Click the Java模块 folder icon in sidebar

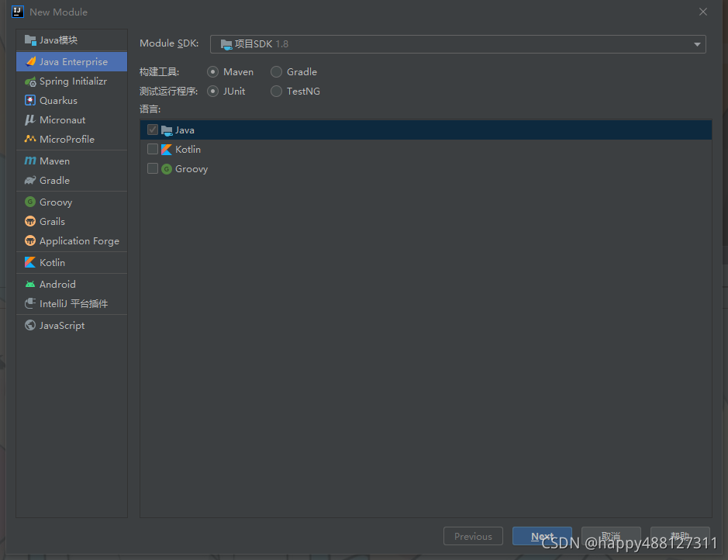click(30, 40)
